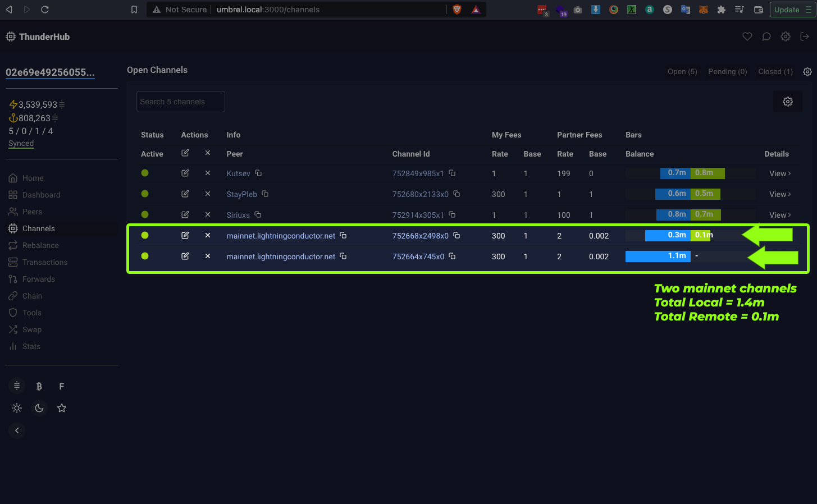Open channel settings gear beside Closed tab

point(807,72)
